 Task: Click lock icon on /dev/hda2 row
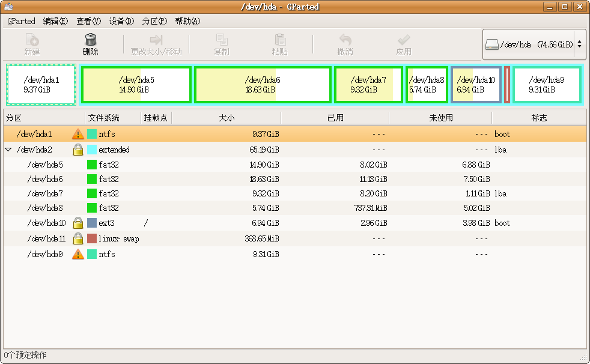(78, 150)
